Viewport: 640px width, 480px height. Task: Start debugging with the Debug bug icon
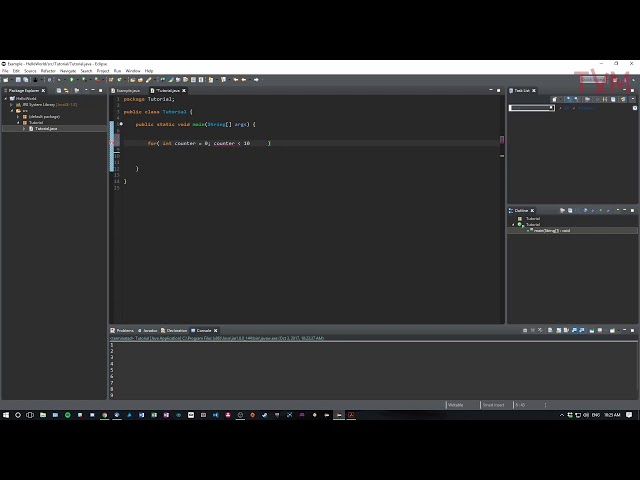(x=59, y=80)
